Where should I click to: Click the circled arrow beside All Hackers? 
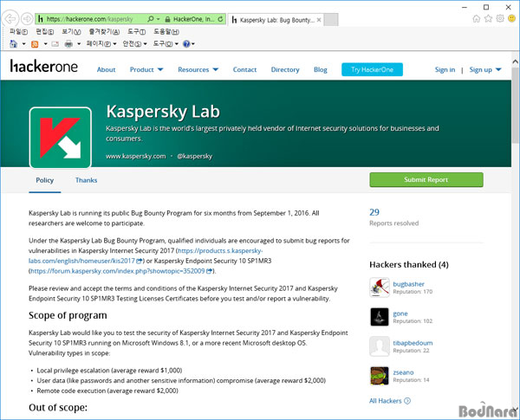pyautogui.click(x=407, y=401)
